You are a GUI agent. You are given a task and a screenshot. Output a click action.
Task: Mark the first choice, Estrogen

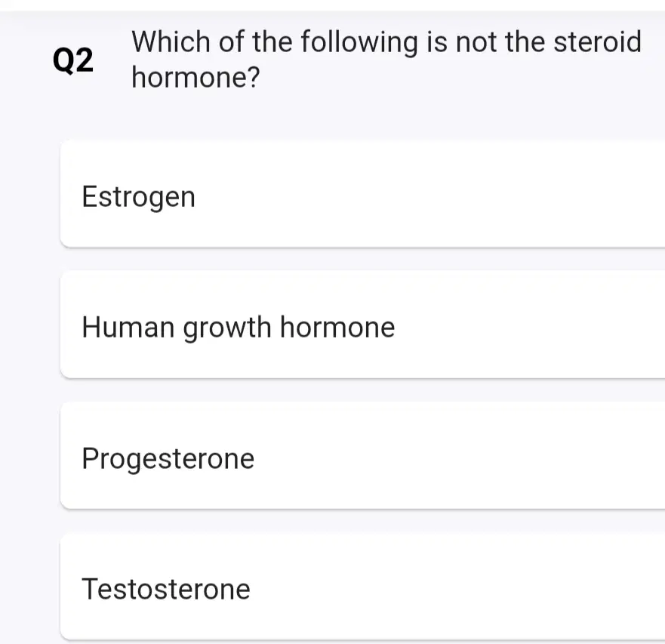[362, 194]
